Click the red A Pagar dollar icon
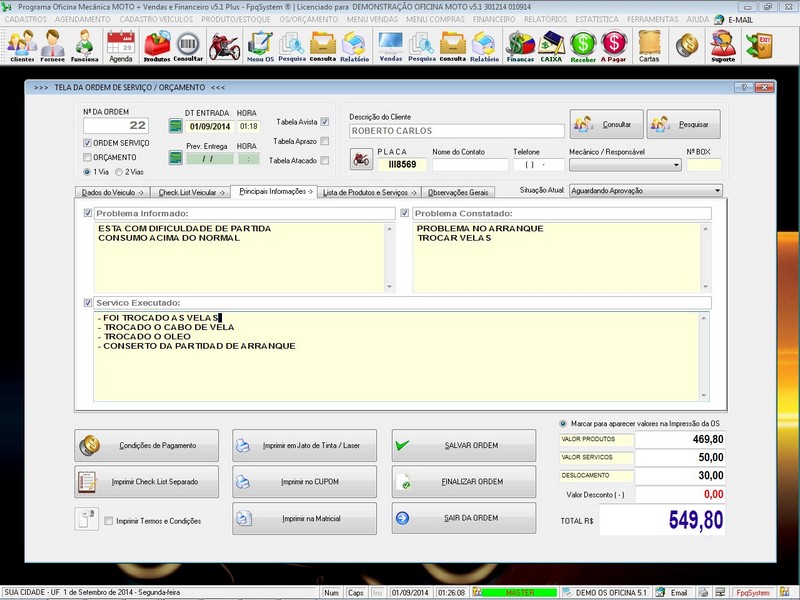This screenshot has width=800, height=600. [613, 45]
